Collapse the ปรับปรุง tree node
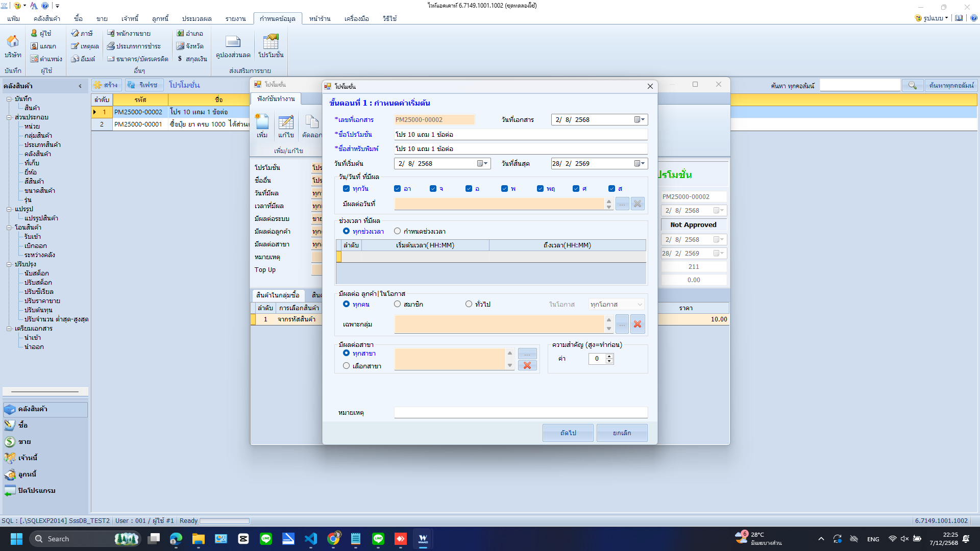 (x=9, y=264)
